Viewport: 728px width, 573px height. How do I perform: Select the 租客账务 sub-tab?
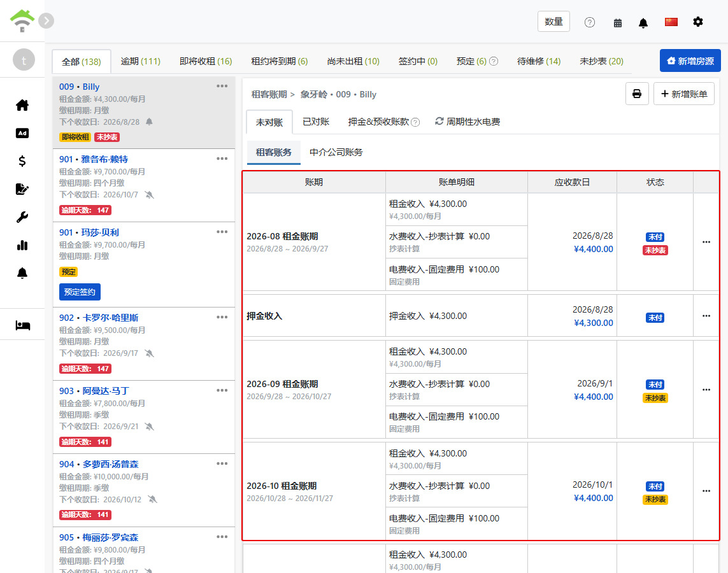coord(273,152)
